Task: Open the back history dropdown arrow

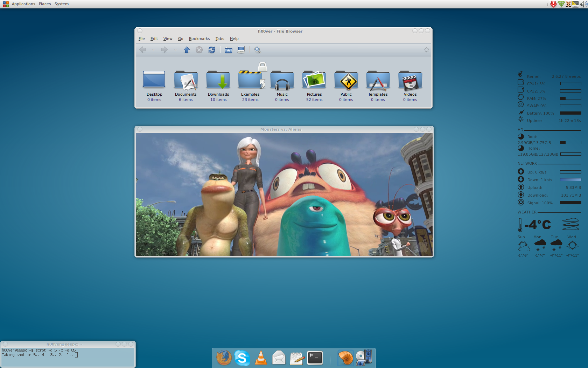Action: [153, 50]
